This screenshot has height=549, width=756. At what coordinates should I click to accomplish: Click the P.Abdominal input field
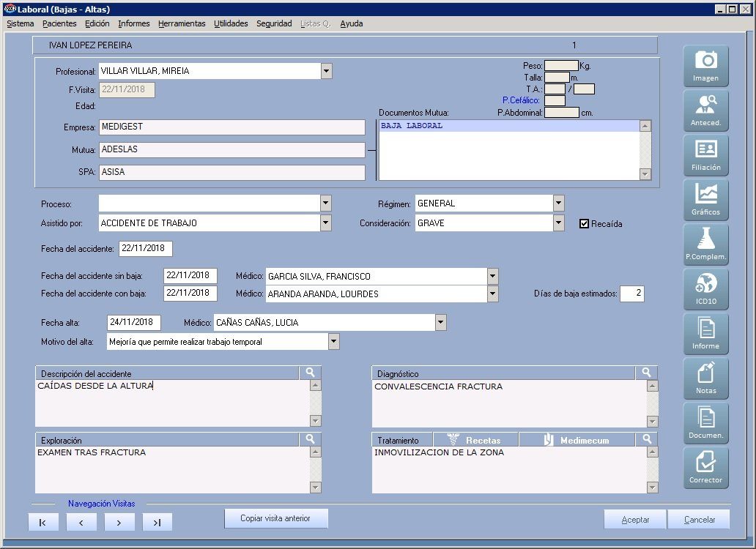562,112
